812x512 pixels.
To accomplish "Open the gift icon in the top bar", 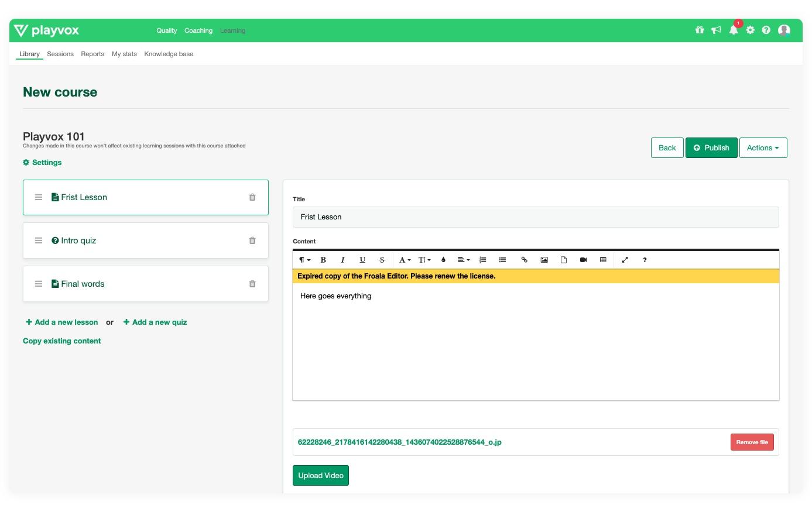I will [x=700, y=30].
